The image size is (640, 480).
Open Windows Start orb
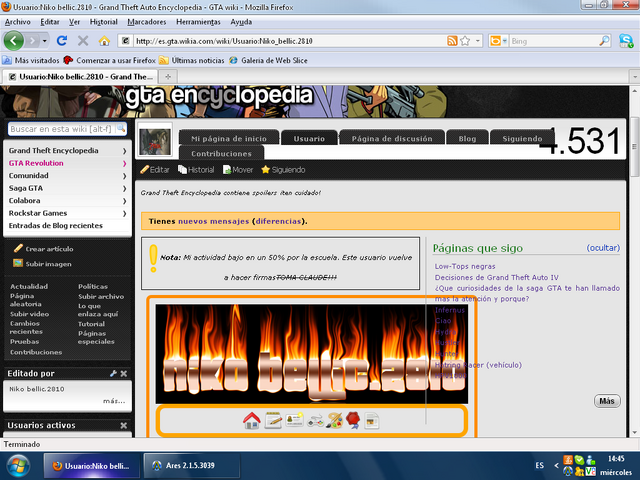[18, 467]
